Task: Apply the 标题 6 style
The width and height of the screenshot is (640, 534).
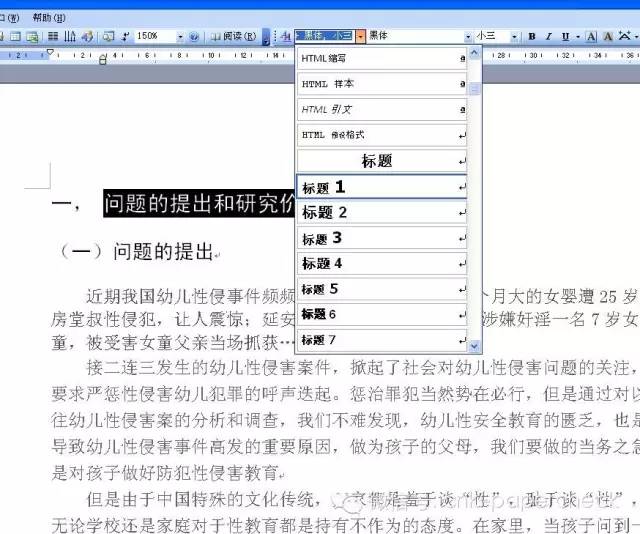Action: pos(382,315)
